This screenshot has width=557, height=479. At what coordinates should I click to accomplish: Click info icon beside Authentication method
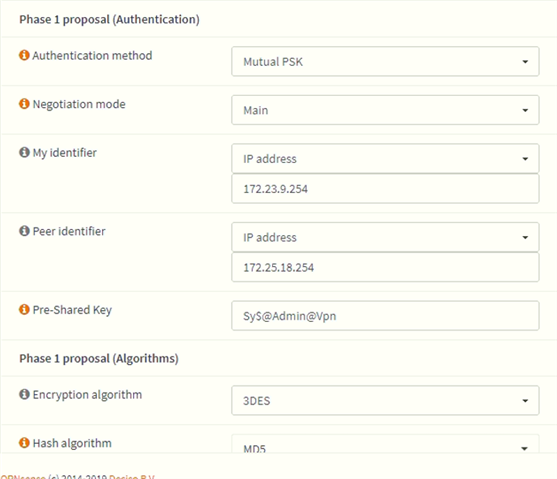point(24,55)
